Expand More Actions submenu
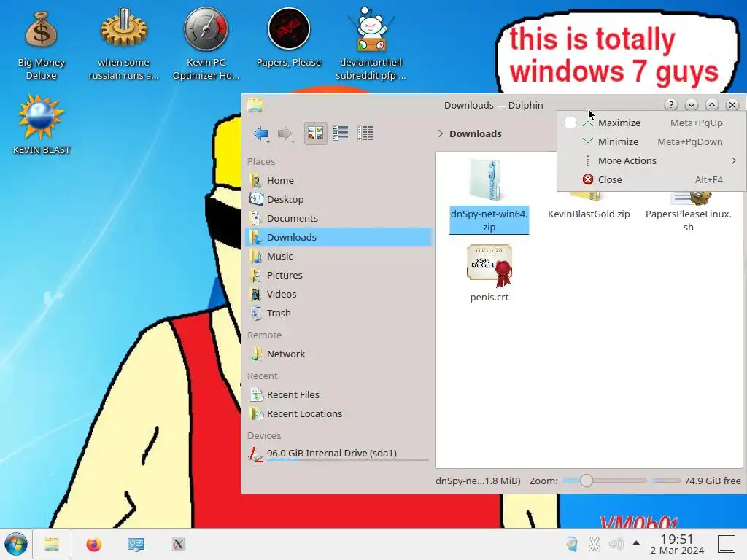The width and height of the screenshot is (747, 560). tap(651, 161)
